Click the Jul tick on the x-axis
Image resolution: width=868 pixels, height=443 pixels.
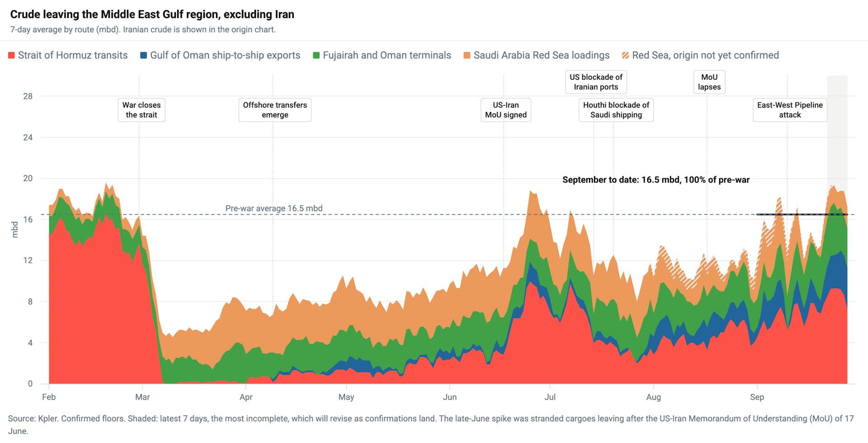tap(550, 397)
